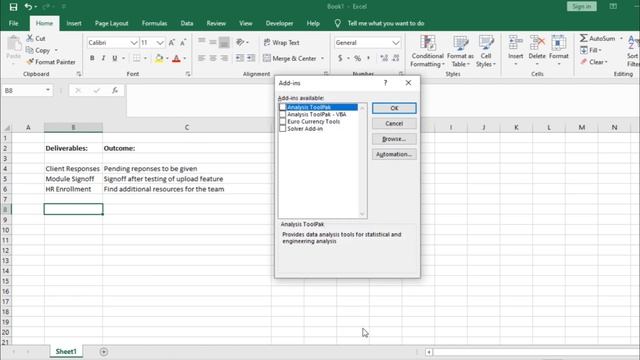This screenshot has height=360, width=640.
Task: Click Decrease Font Size icon
Action: click(x=183, y=42)
